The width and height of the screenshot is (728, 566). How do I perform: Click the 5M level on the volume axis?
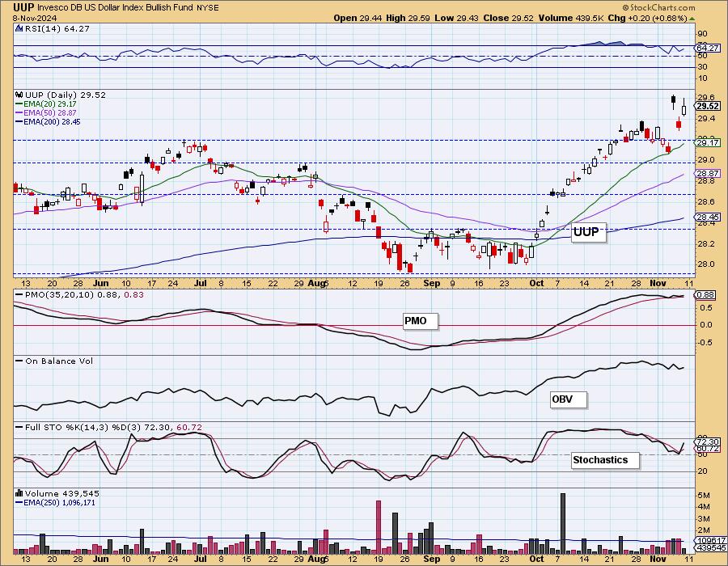click(x=704, y=495)
